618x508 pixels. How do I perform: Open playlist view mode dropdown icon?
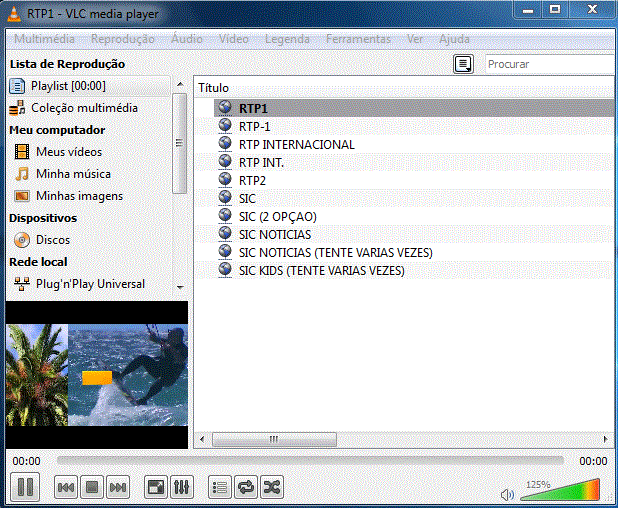point(463,64)
